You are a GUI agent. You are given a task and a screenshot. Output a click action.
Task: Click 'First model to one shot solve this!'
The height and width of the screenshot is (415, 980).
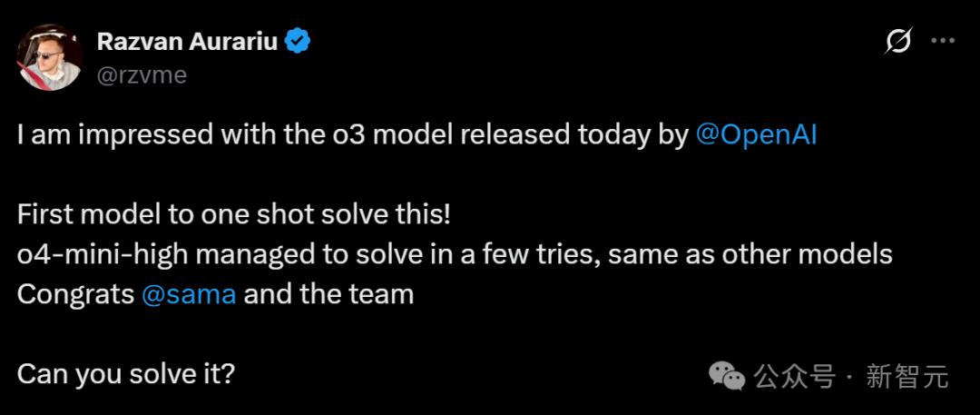coord(233,215)
